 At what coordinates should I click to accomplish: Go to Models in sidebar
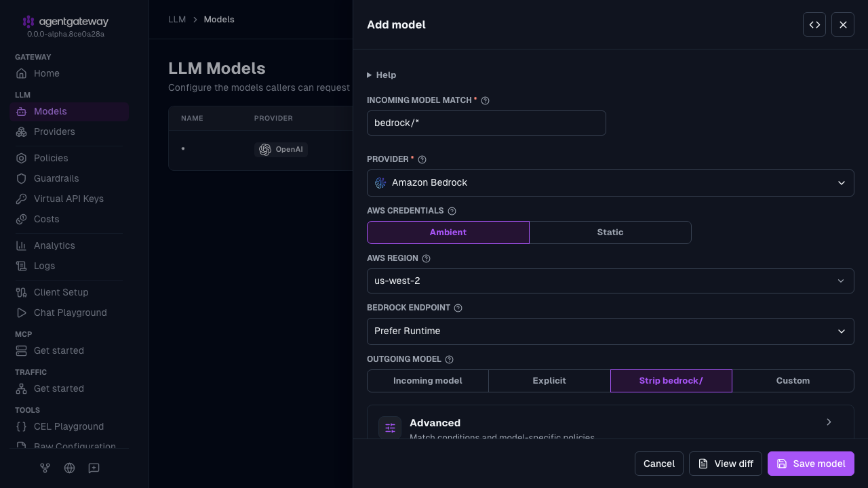69,111
